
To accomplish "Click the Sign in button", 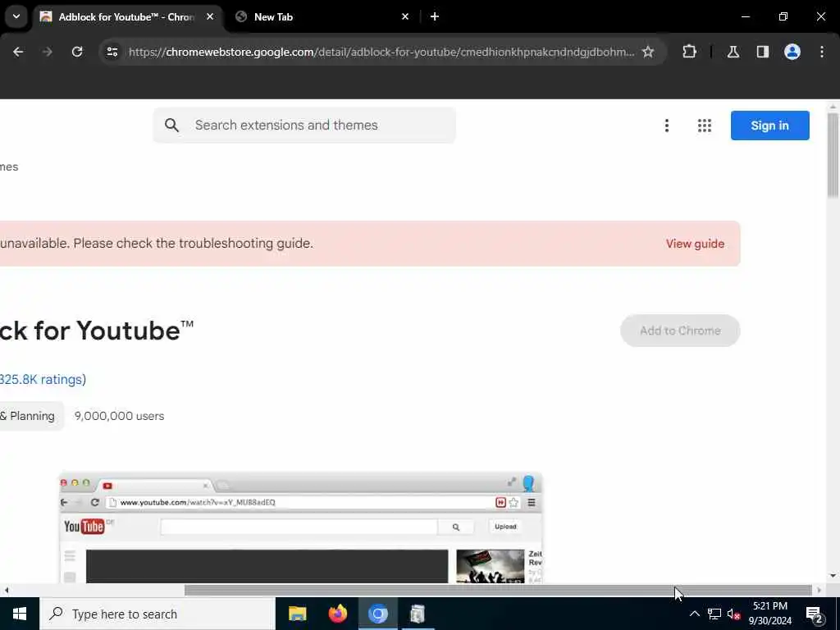I will click(769, 126).
